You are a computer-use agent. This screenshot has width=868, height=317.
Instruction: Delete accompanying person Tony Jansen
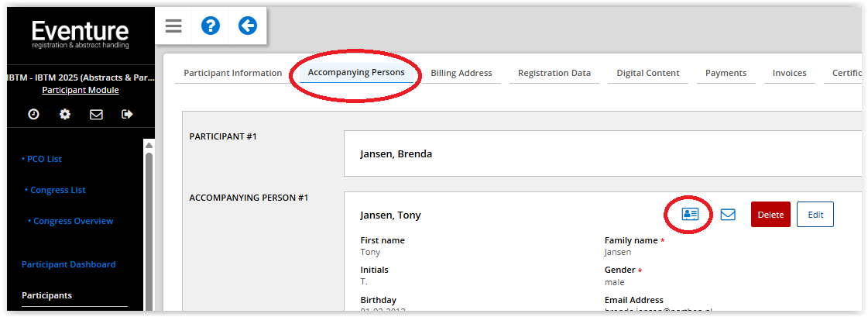click(770, 215)
